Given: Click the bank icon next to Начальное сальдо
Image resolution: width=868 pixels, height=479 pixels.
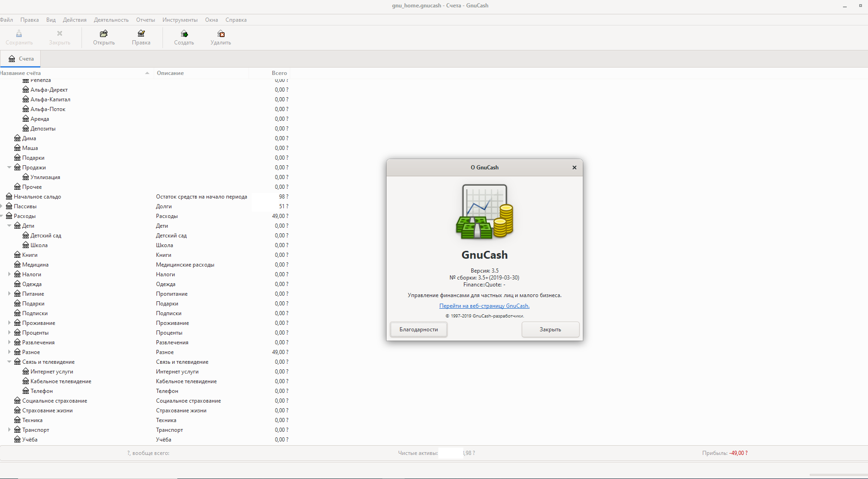Looking at the screenshot, I should pos(9,197).
